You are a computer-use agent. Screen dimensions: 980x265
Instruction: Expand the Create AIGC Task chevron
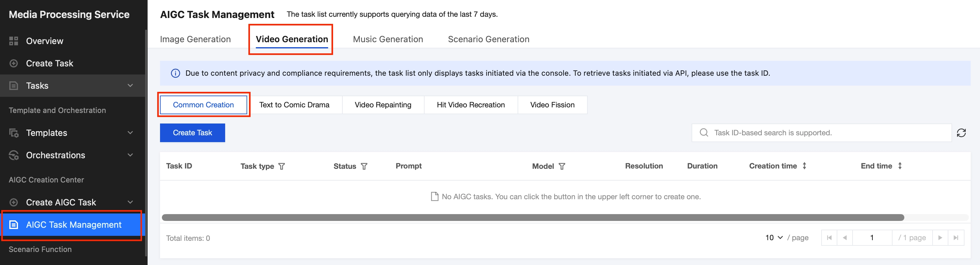pos(130,202)
